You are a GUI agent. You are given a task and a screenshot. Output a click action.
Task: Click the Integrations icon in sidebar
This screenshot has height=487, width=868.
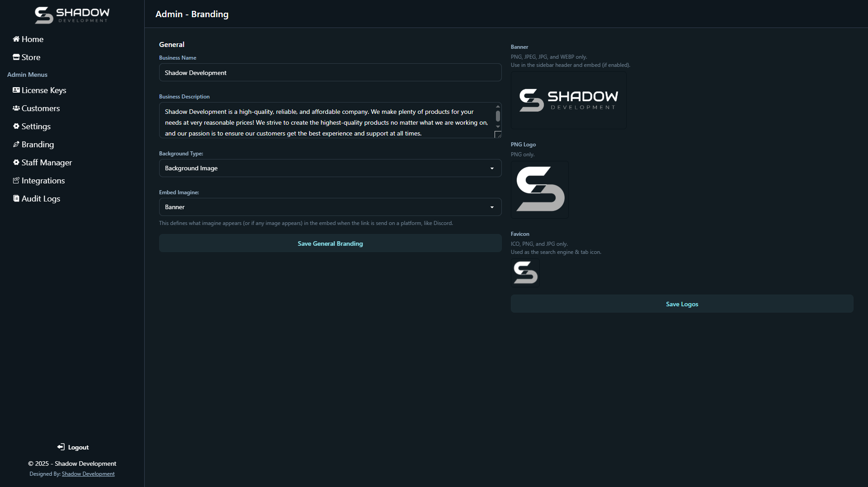16,181
